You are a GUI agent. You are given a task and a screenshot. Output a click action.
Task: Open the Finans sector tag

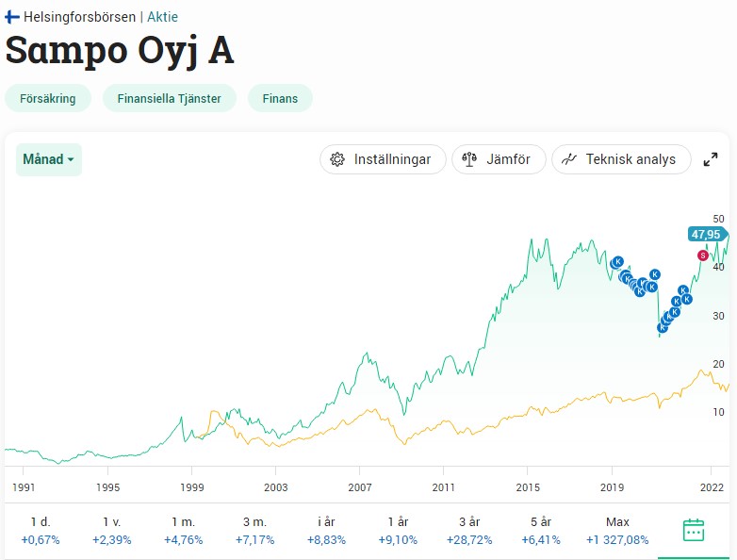pyautogui.click(x=280, y=98)
